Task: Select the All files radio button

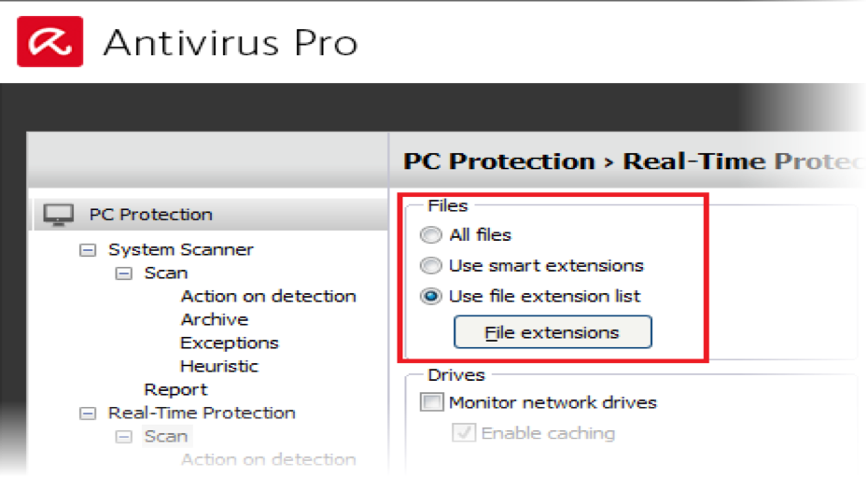Action: point(430,235)
